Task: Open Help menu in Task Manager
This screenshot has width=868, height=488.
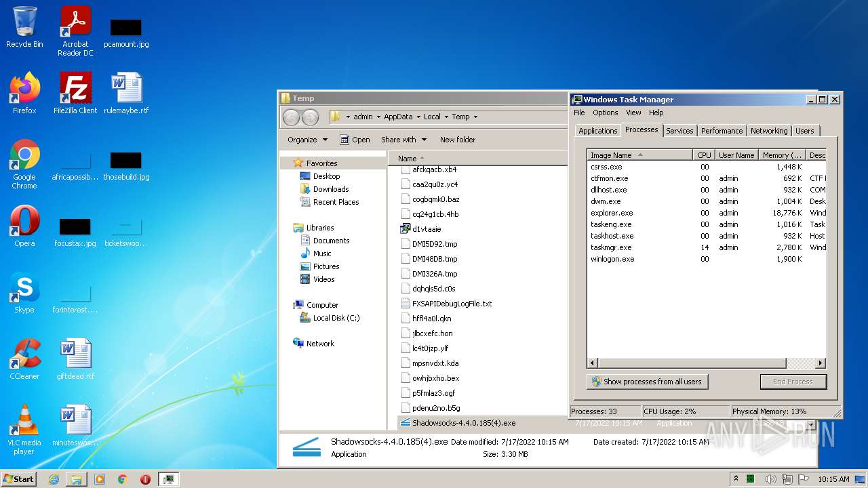Action: tap(656, 113)
